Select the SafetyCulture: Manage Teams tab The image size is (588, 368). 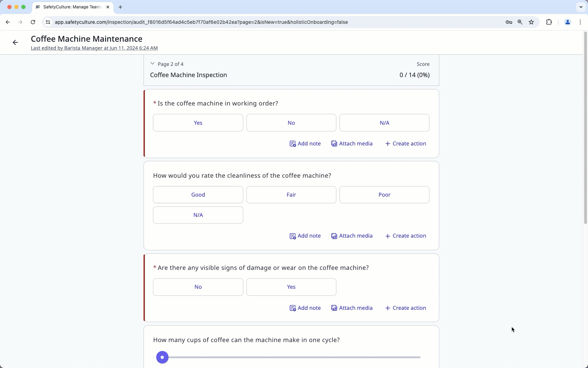[x=72, y=7]
